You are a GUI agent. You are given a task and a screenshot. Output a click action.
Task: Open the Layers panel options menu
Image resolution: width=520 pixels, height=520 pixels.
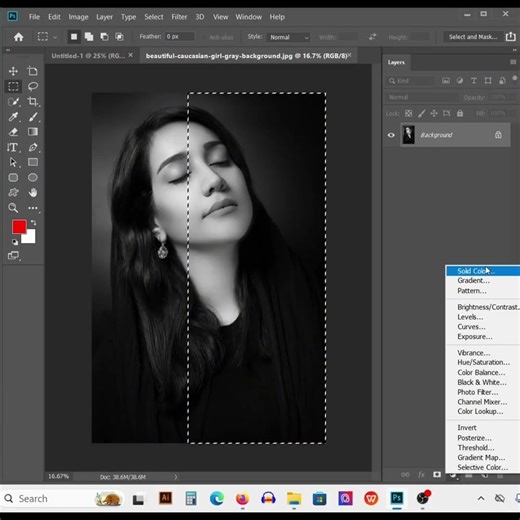(513, 62)
